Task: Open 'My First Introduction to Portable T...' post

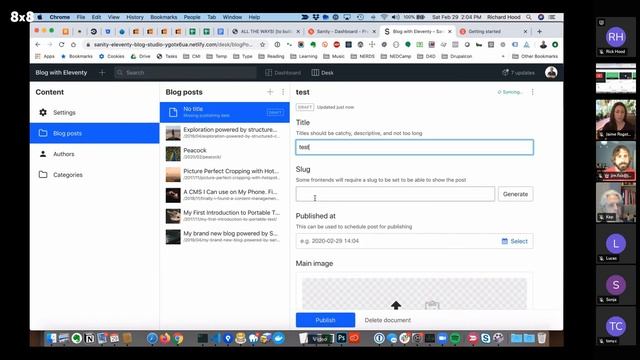Action: pos(224,216)
